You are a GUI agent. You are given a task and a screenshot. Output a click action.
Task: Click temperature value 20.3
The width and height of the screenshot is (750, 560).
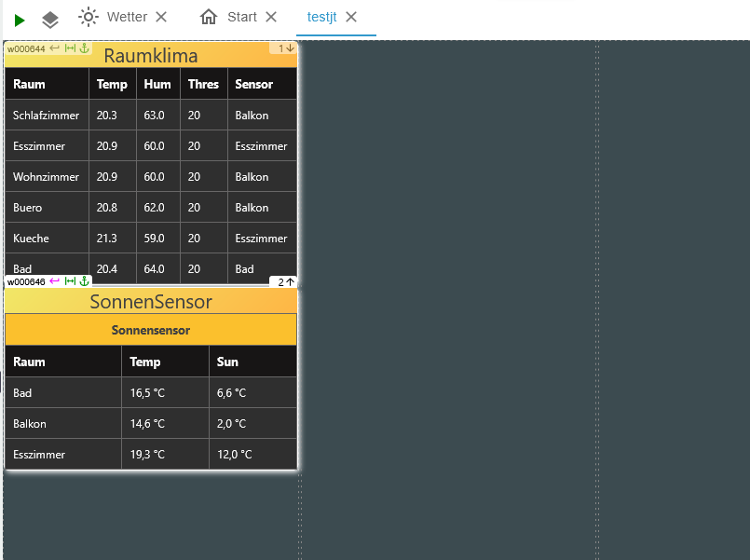106,116
